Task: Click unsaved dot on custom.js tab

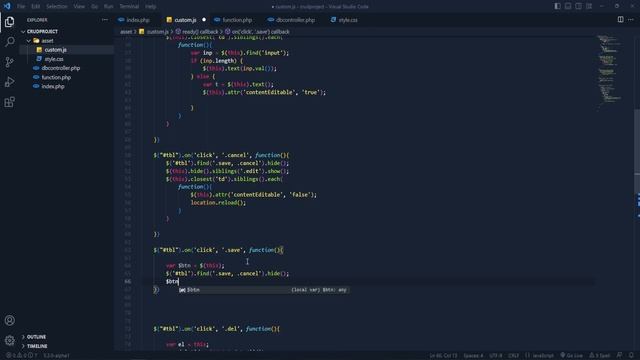Action: click(204, 20)
